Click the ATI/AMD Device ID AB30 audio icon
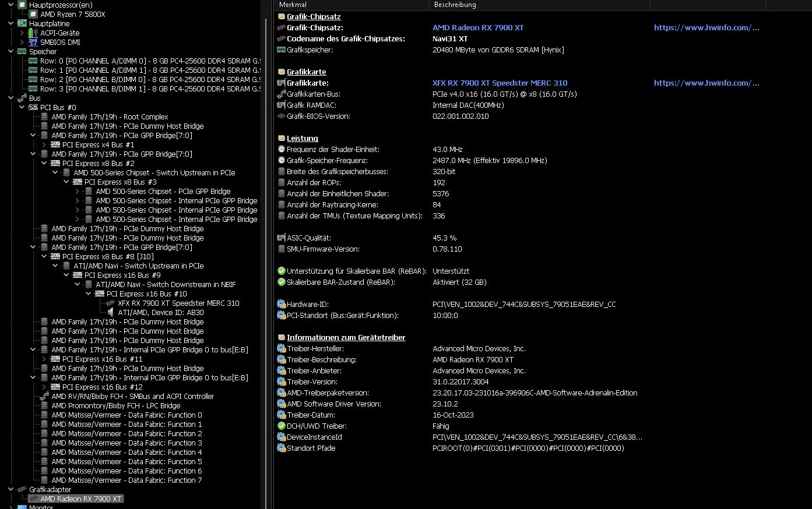This screenshot has width=812, height=509. 111,312
